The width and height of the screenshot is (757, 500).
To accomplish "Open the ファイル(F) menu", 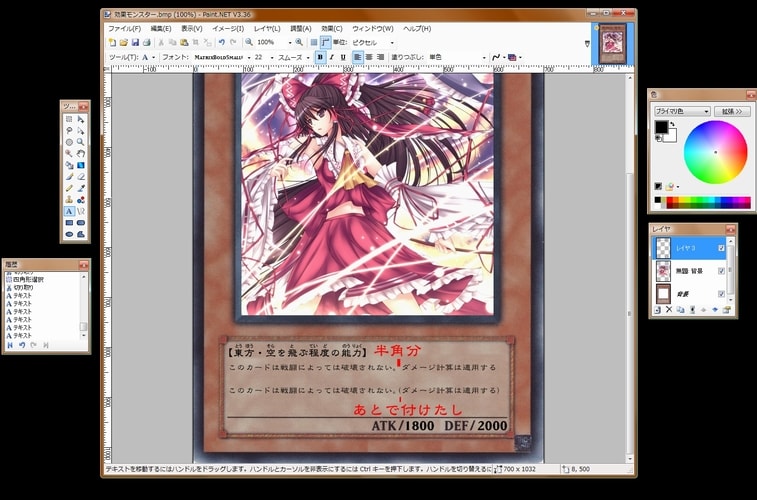I will (124, 28).
